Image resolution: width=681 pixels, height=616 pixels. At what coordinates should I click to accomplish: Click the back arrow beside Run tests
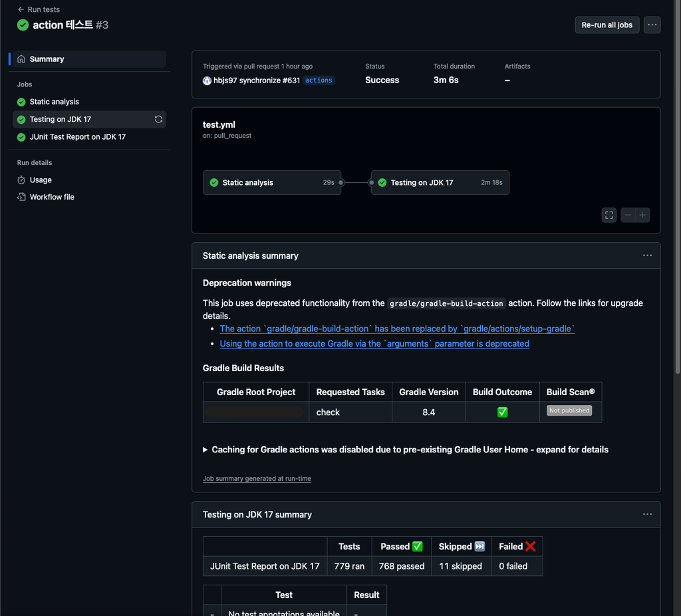click(21, 9)
